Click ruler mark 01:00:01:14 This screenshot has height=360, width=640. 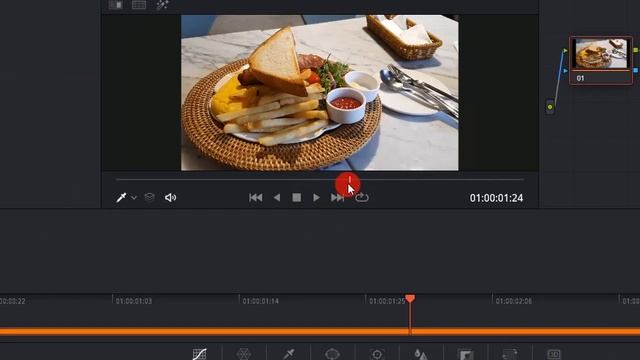coord(260,301)
